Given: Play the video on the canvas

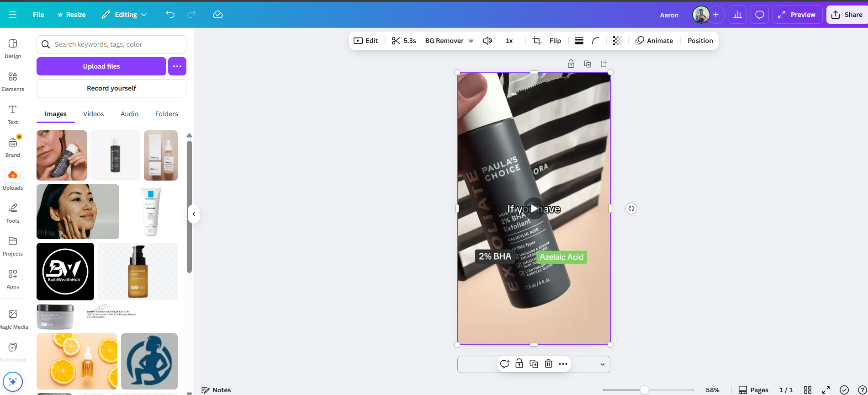Looking at the screenshot, I should (x=534, y=208).
